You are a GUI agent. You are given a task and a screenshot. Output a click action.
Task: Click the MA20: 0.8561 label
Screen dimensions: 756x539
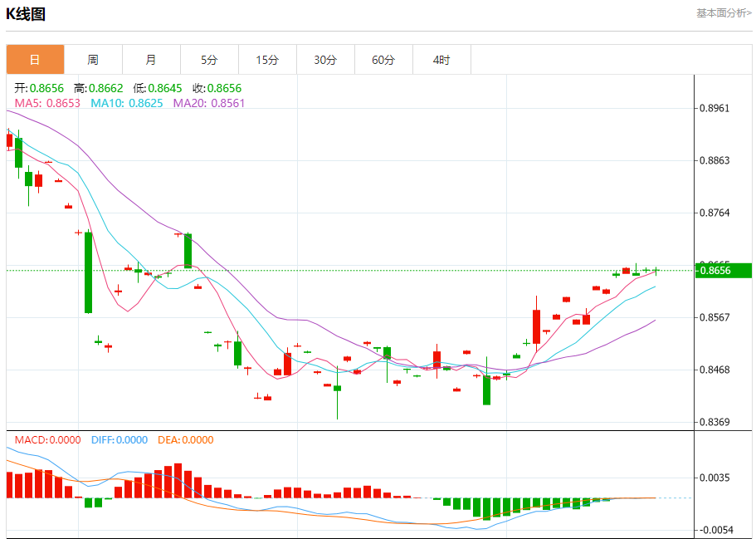[x=209, y=103]
